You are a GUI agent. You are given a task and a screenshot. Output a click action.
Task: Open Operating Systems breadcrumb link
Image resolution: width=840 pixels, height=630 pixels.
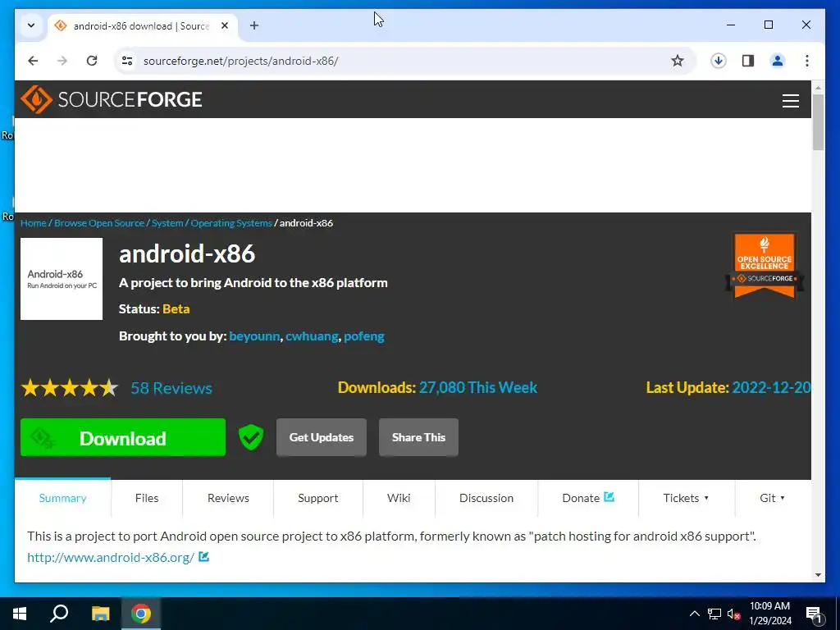coord(231,223)
